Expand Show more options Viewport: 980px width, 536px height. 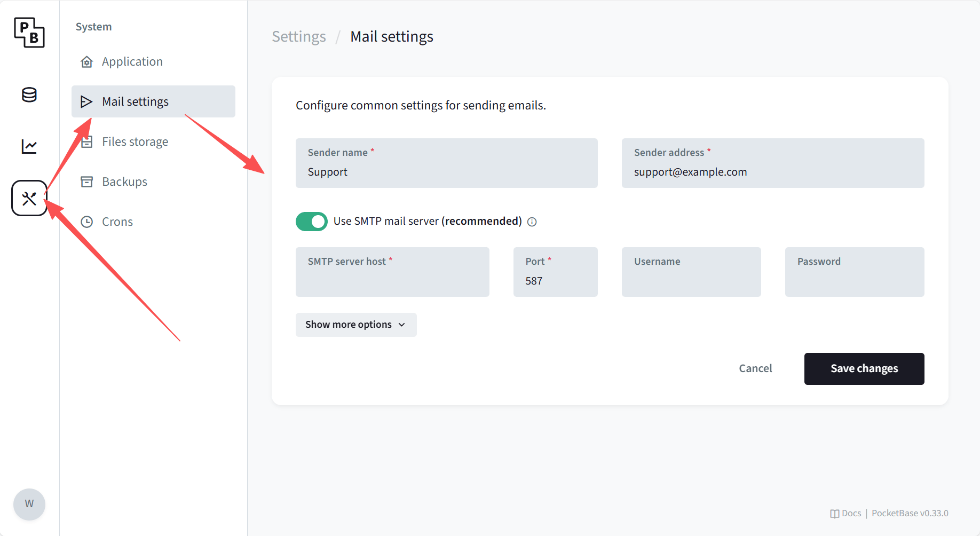(x=355, y=325)
